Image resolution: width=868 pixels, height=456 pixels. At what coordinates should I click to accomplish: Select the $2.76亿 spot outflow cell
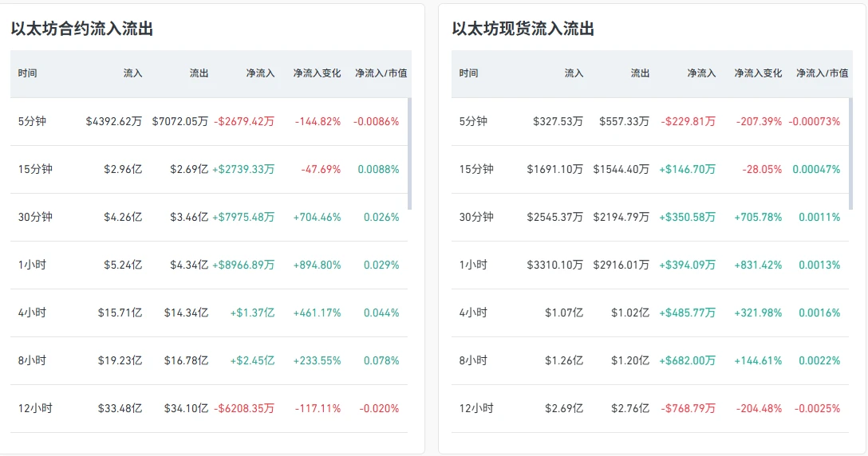point(630,408)
